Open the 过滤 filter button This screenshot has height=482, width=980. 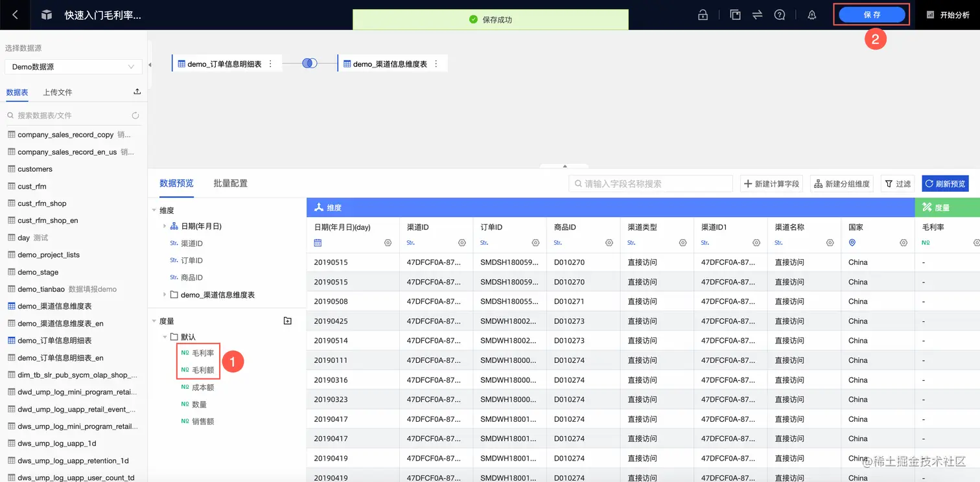[898, 184]
